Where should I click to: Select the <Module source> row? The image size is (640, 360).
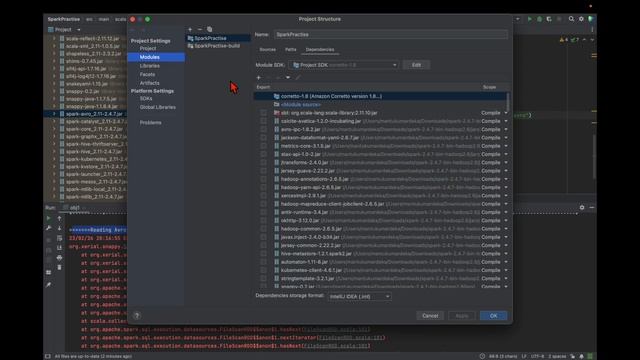pos(380,104)
